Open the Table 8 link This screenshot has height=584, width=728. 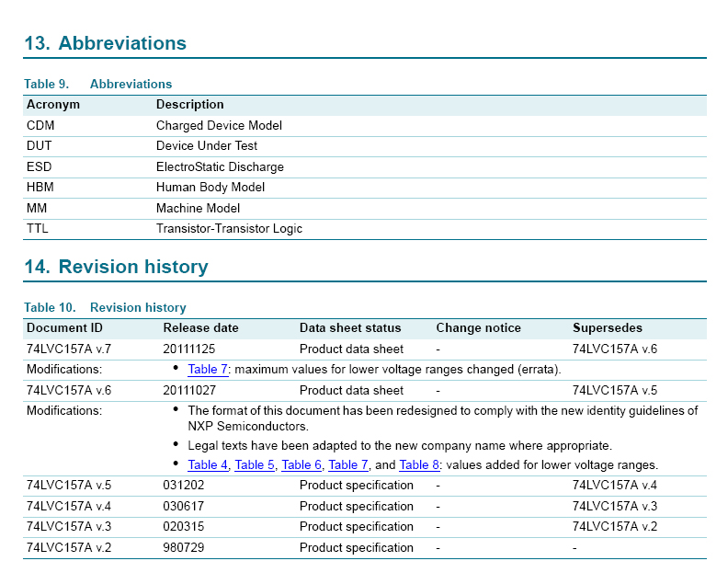tap(419, 465)
